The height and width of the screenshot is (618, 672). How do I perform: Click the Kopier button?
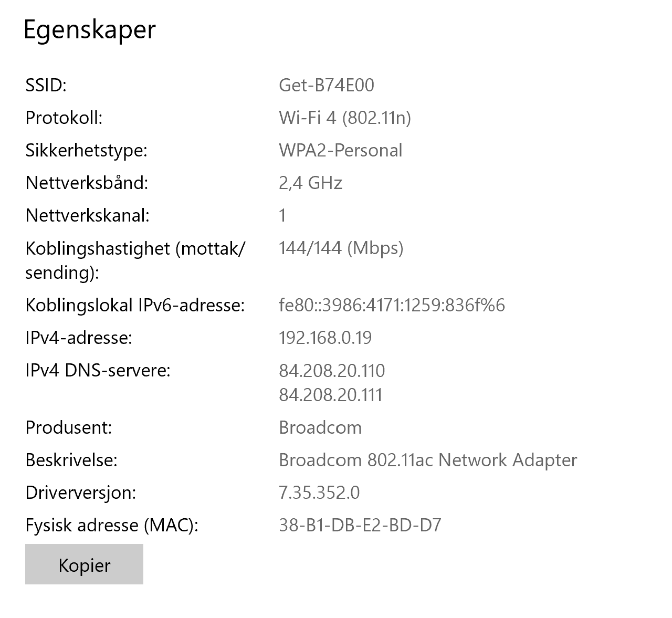pos(84,564)
